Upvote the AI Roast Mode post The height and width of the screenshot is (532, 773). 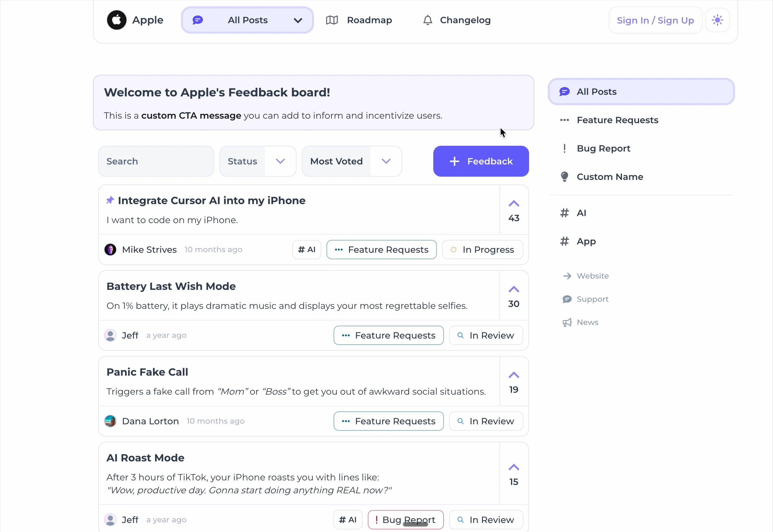(x=514, y=467)
